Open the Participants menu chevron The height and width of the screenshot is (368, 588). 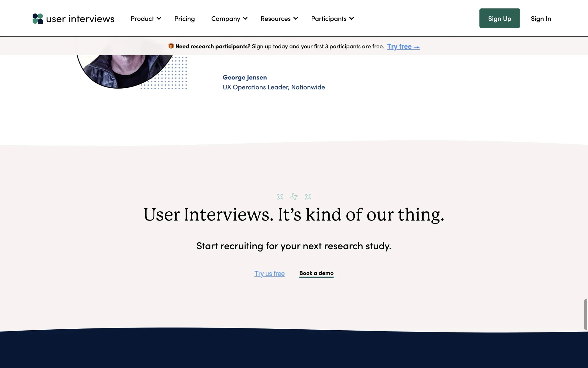coord(352,18)
